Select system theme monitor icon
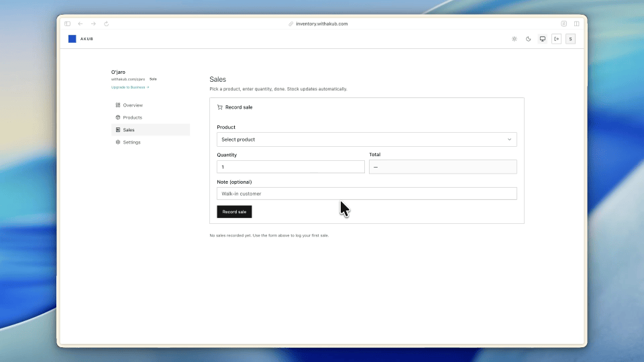 [x=543, y=39]
